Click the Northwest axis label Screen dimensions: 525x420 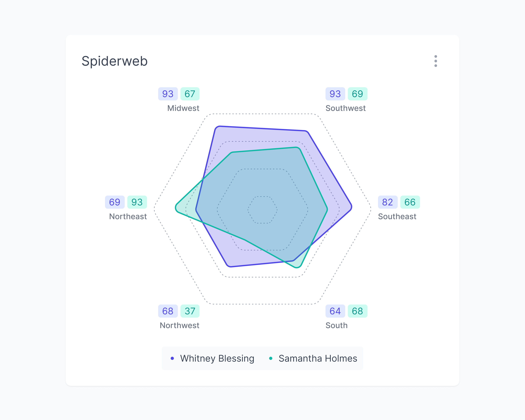[179, 325]
